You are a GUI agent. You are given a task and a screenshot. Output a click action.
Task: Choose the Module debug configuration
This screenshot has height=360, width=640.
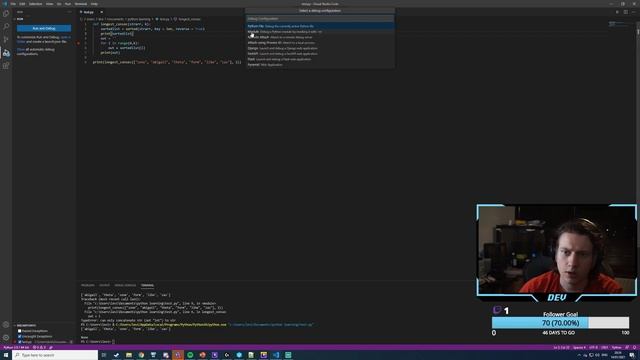pyautogui.click(x=320, y=31)
